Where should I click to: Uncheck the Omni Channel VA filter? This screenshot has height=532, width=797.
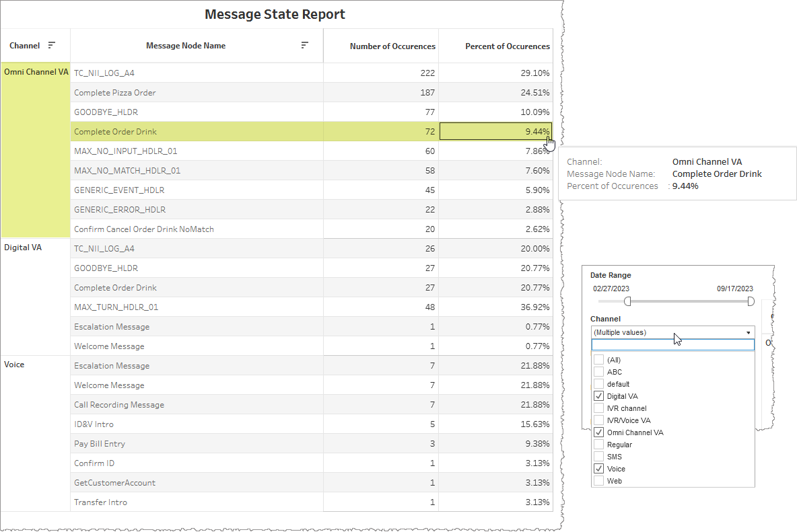[599, 432]
